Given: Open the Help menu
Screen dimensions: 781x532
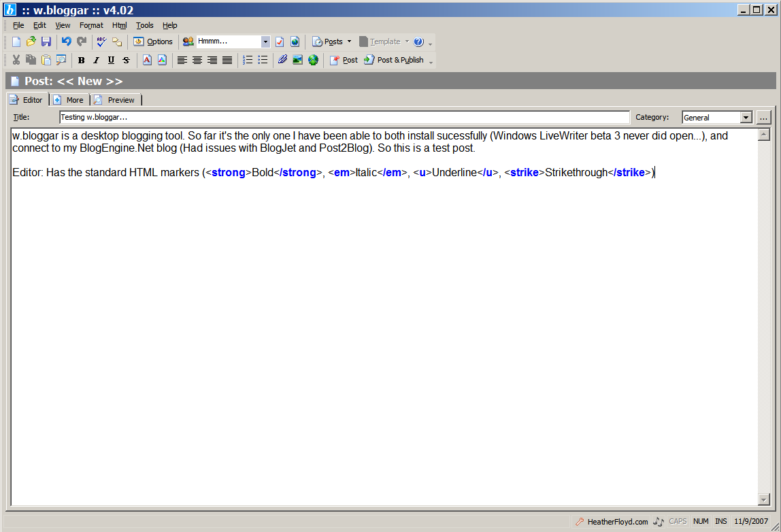Looking at the screenshot, I should click(170, 25).
